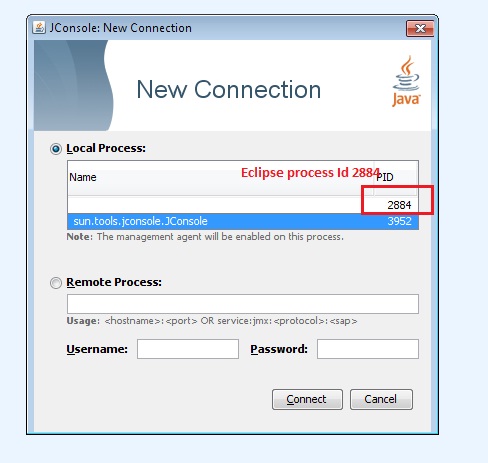
Task: Click PID value 3952 in process list
Action: 399,221
